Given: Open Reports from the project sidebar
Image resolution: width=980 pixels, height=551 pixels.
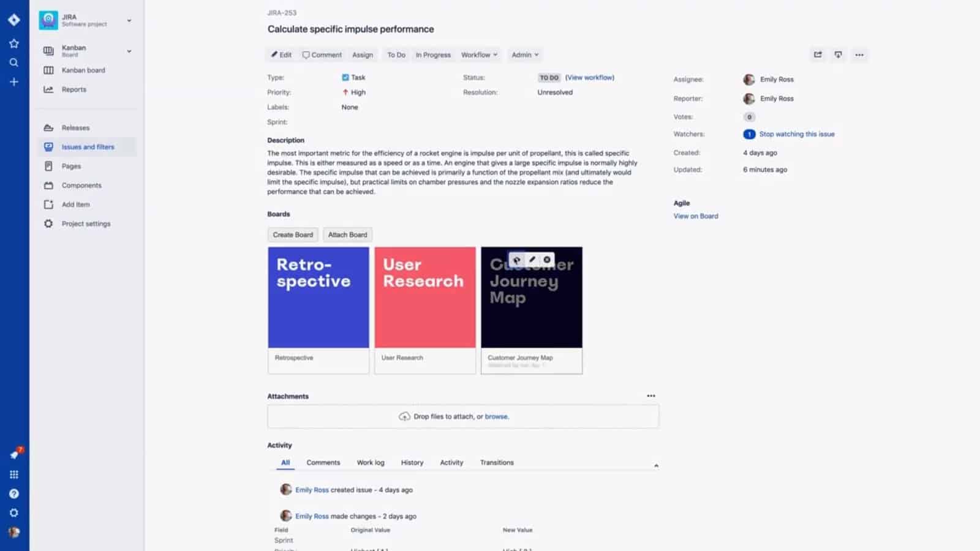Looking at the screenshot, I should click(73, 89).
